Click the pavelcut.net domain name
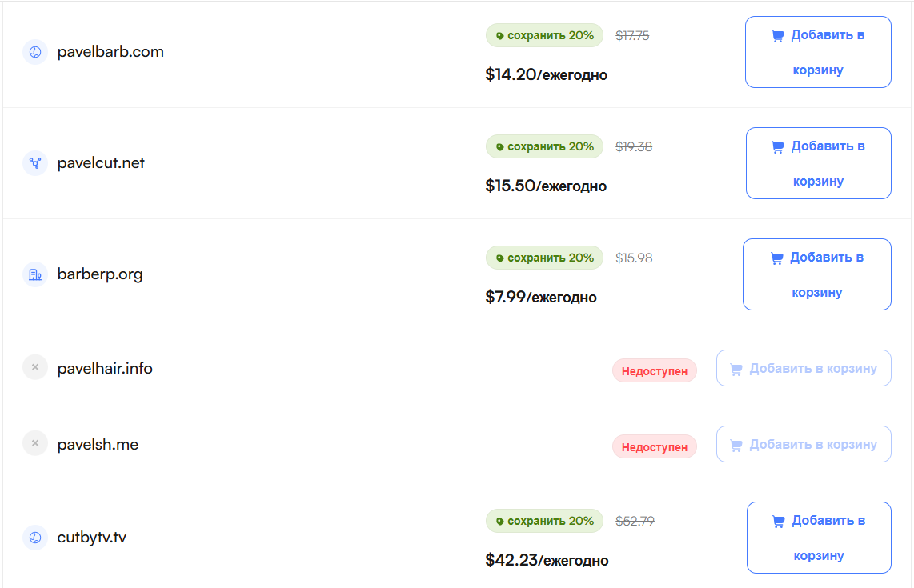 pyautogui.click(x=101, y=163)
